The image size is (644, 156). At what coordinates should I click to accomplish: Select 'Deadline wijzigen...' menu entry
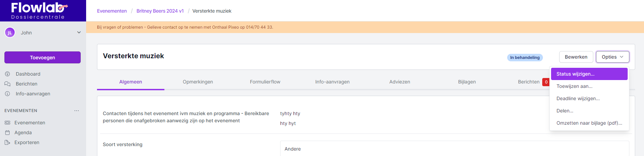pos(578,98)
